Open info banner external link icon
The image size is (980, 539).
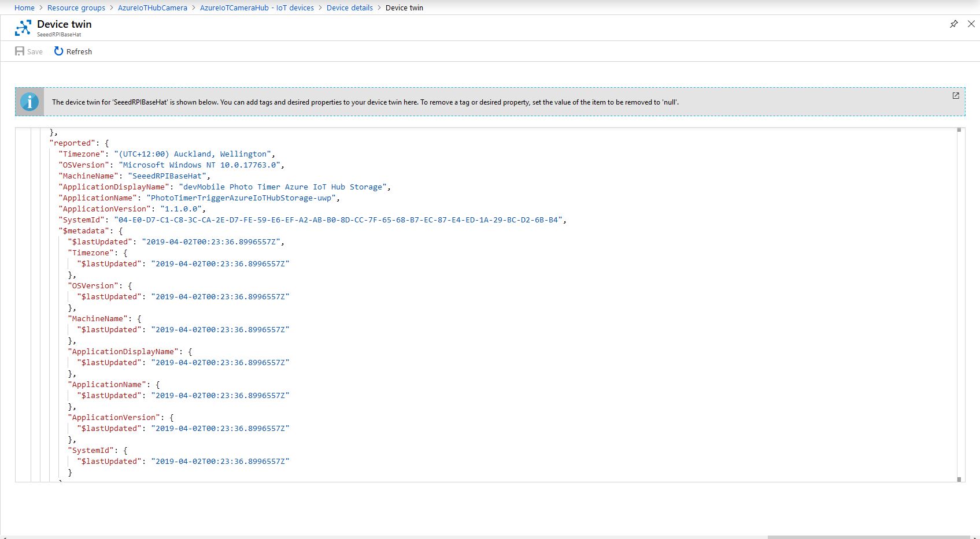tap(956, 96)
